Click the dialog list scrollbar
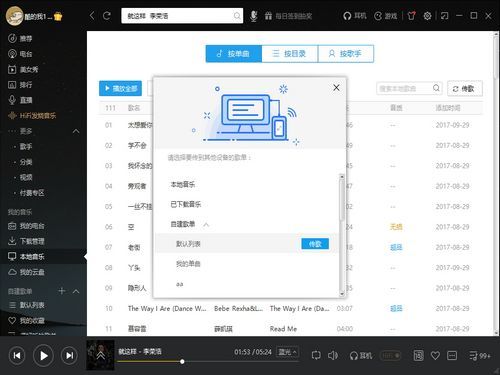 point(341,200)
